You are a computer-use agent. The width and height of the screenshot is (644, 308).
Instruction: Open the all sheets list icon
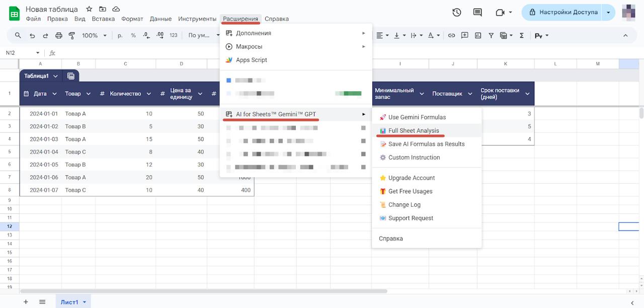[42, 302]
